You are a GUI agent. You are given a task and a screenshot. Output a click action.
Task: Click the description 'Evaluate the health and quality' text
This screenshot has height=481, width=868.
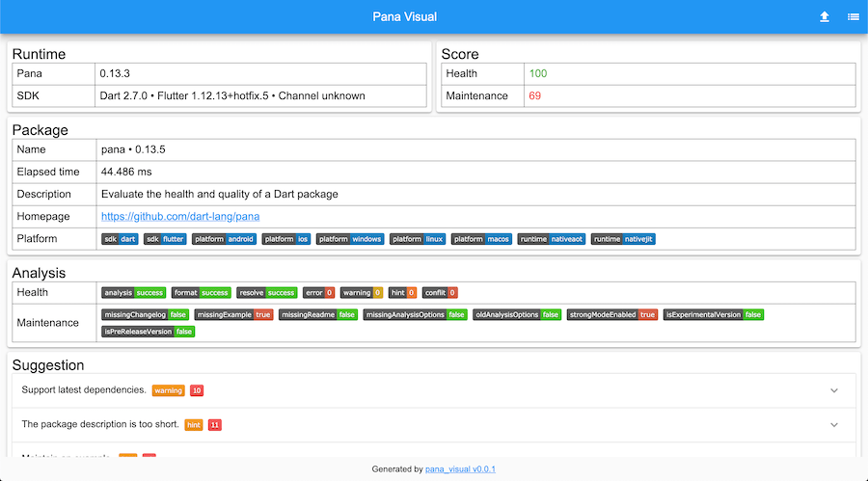click(x=219, y=195)
